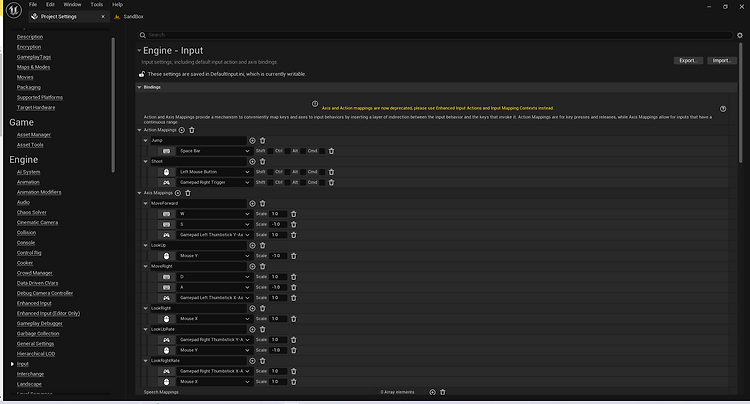Viewport: 750px width, 404px height.
Task: Toggle Alt modifier for Gamepad Right Trigger
Action: 303,183
